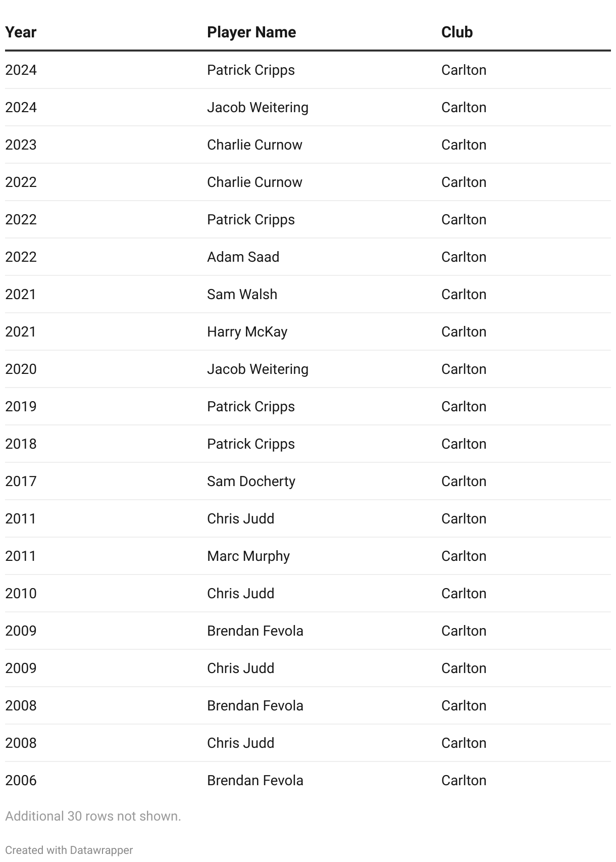The height and width of the screenshot is (862, 616).
Task: Select Carlton club in Sam Docherty's row
Action: pyautogui.click(x=464, y=482)
